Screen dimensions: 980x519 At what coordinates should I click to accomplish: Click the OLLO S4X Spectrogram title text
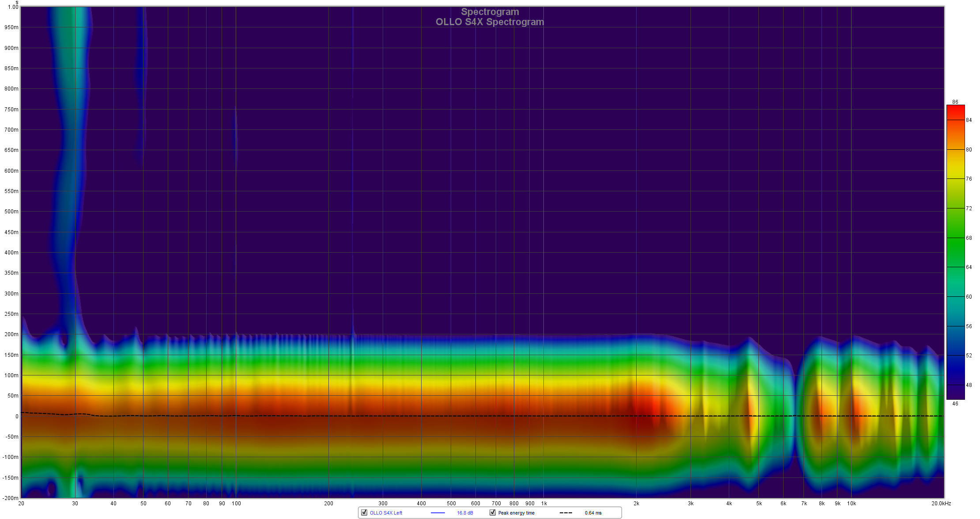click(x=490, y=22)
